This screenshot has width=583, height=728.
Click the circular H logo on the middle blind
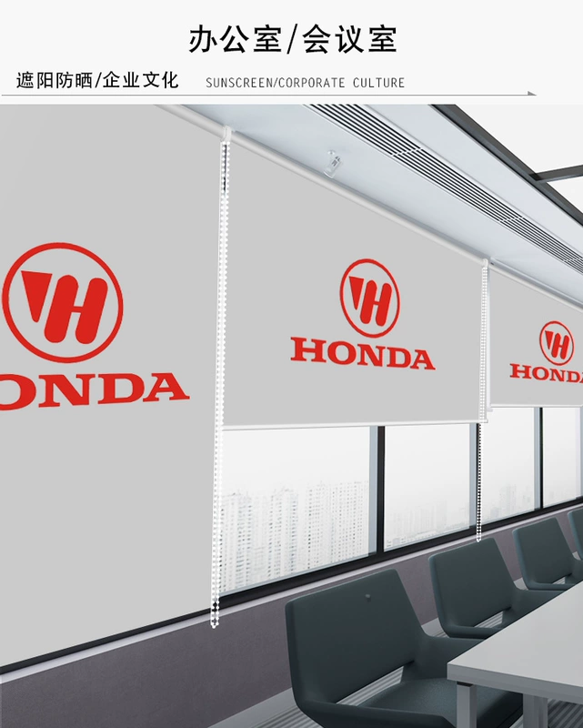369,298
